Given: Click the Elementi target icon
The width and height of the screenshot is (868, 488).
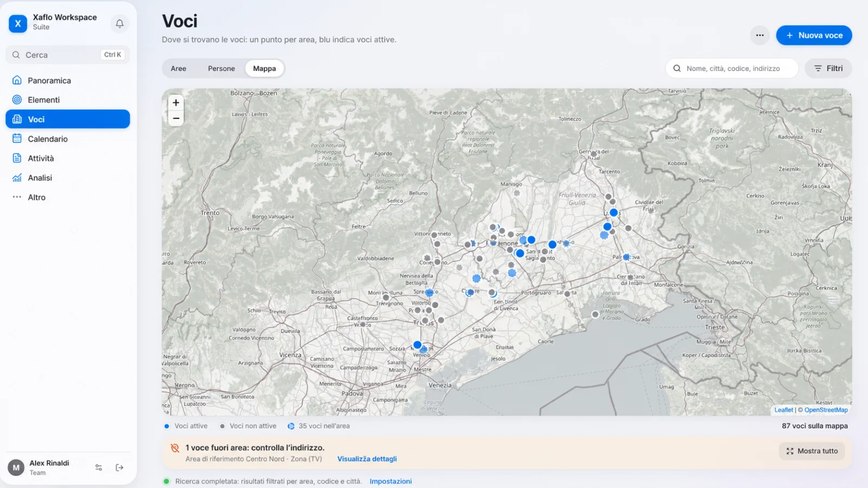Looking at the screenshot, I should pos(17,100).
